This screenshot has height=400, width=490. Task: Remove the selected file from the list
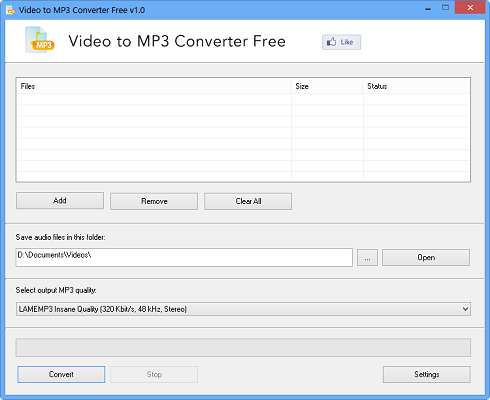coord(154,201)
